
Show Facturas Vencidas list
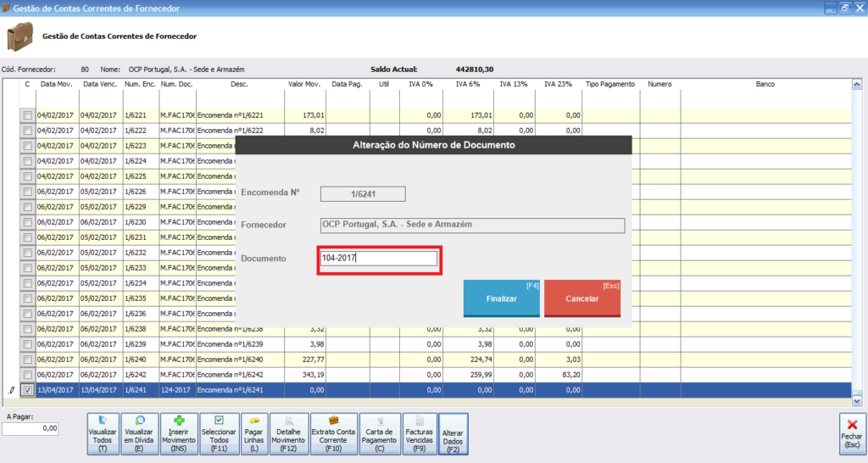[x=418, y=435]
